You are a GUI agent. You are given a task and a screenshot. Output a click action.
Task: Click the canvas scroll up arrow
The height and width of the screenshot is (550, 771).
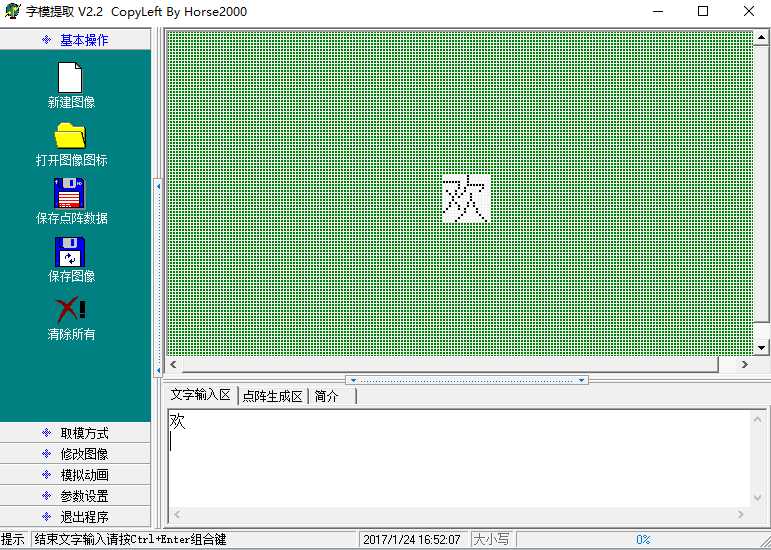[x=761, y=37]
